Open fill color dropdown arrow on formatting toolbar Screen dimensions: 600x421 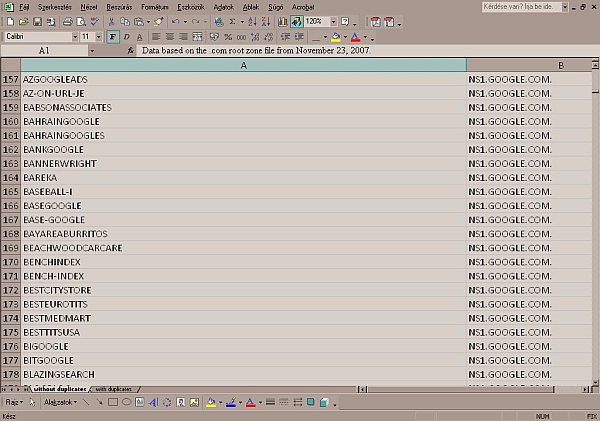click(345, 37)
